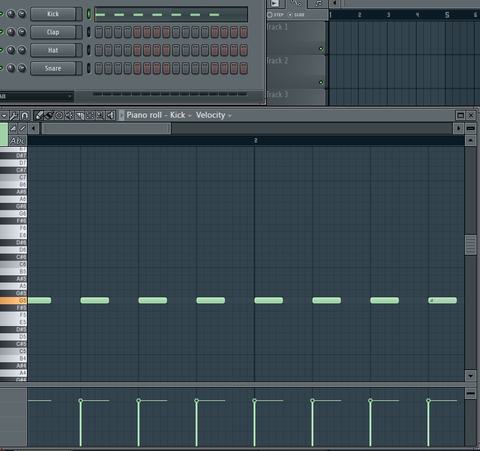
Task: Activate the fifth red step of the Hat row
Action: (215, 50)
